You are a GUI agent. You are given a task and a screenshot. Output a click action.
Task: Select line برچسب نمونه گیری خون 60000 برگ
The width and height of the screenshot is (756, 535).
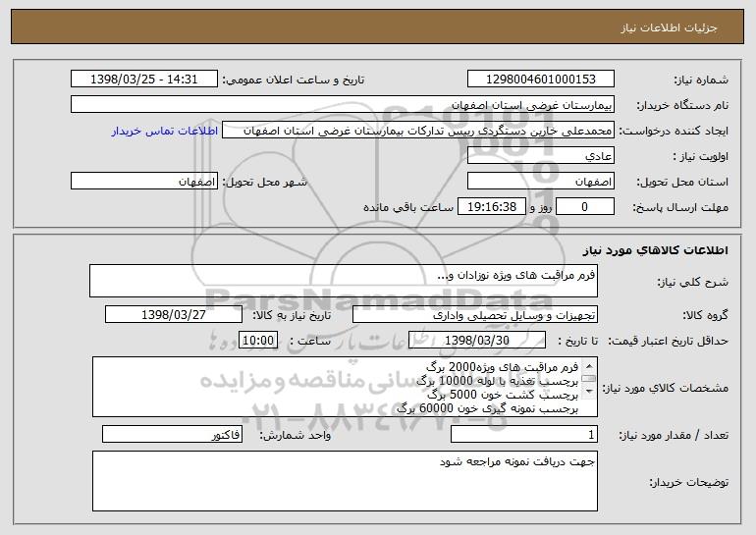(x=487, y=408)
